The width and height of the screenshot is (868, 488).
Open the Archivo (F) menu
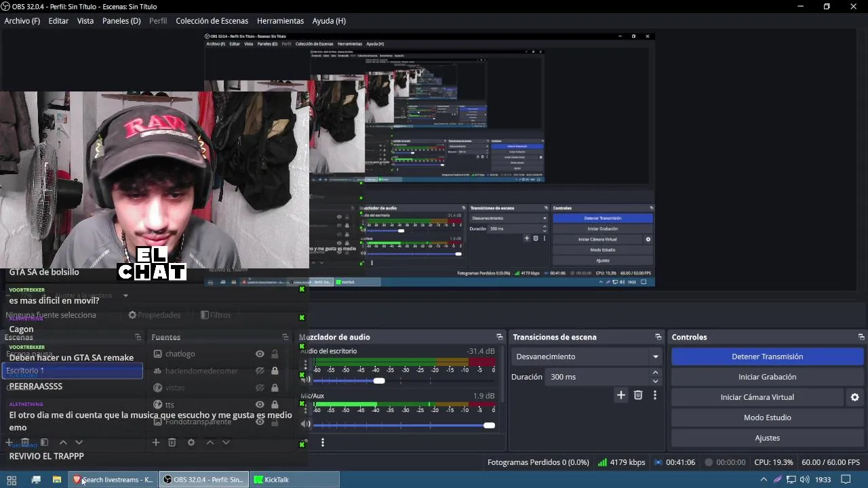pos(22,21)
